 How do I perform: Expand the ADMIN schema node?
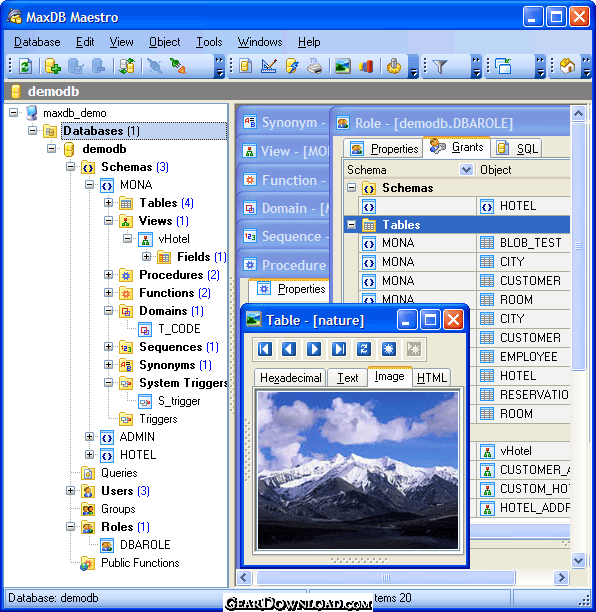point(89,437)
